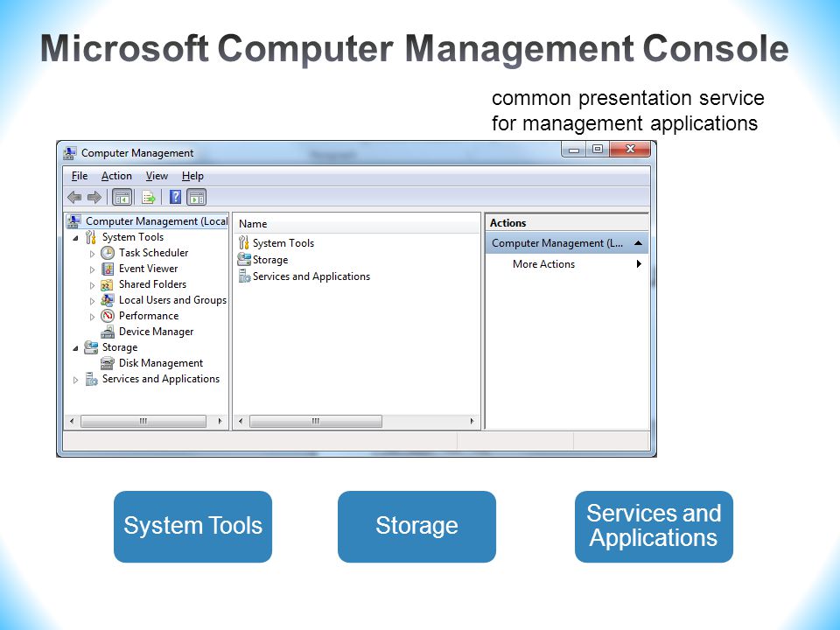Open Help via the blue question-mark icon
Image resolution: width=840 pixels, height=630 pixels.
tap(175, 197)
